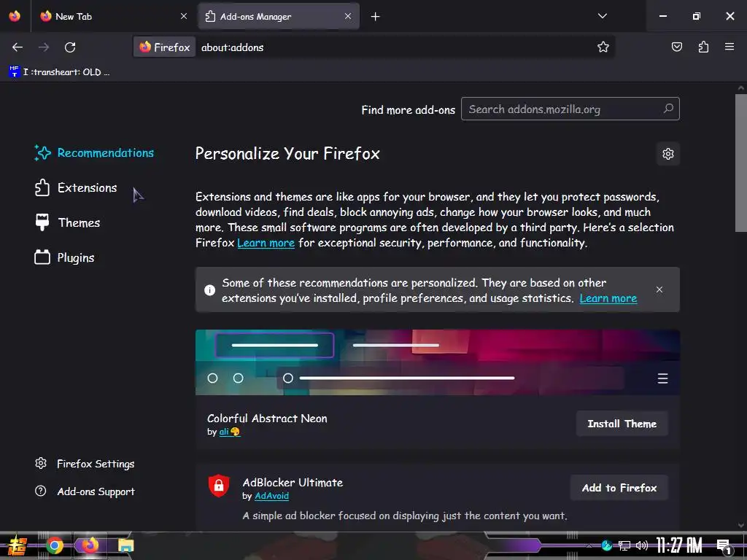Click the Firefox taskbar icon

[x=90, y=545]
